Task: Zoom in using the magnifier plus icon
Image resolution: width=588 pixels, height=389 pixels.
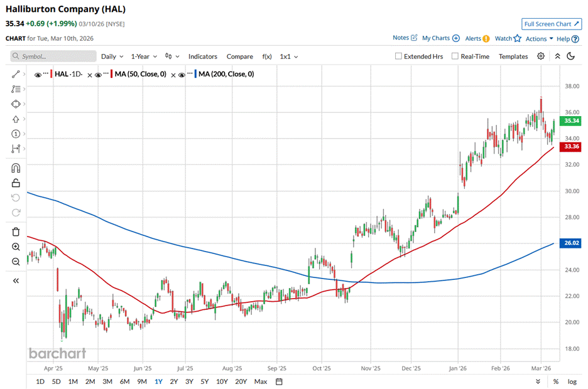Action: [x=16, y=247]
